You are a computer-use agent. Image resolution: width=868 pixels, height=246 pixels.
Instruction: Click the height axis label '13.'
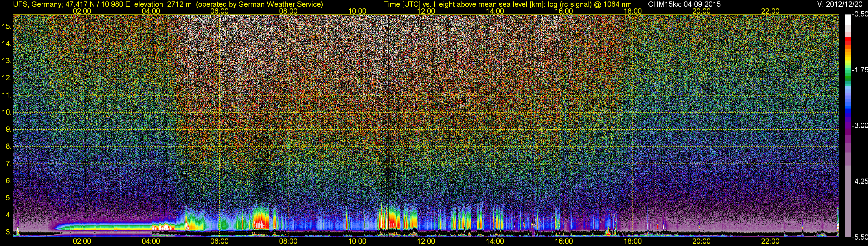tap(7, 61)
